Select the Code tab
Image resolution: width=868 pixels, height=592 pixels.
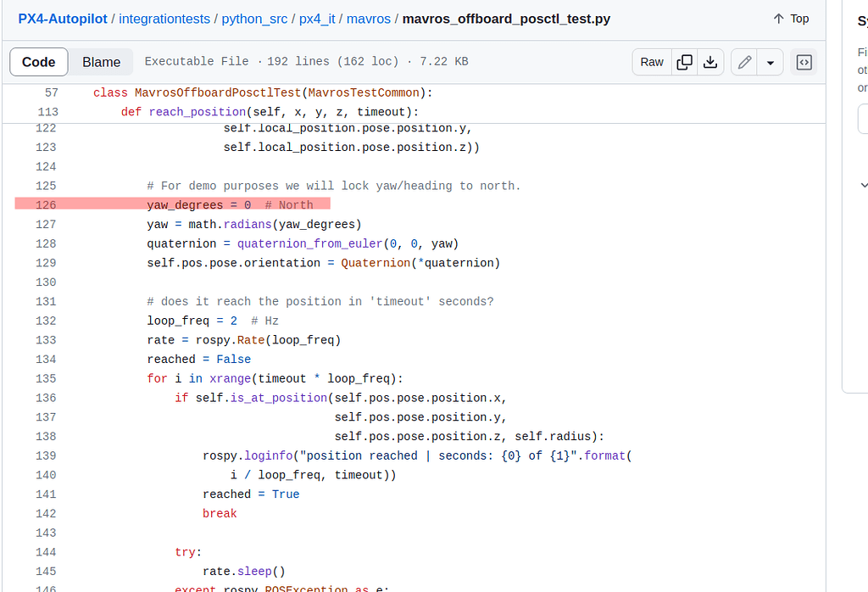38,62
